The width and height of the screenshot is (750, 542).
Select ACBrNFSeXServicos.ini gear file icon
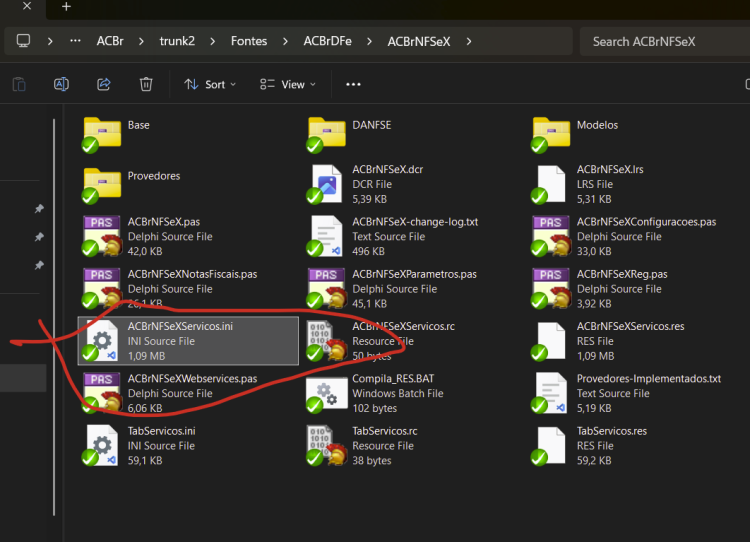tap(100, 341)
